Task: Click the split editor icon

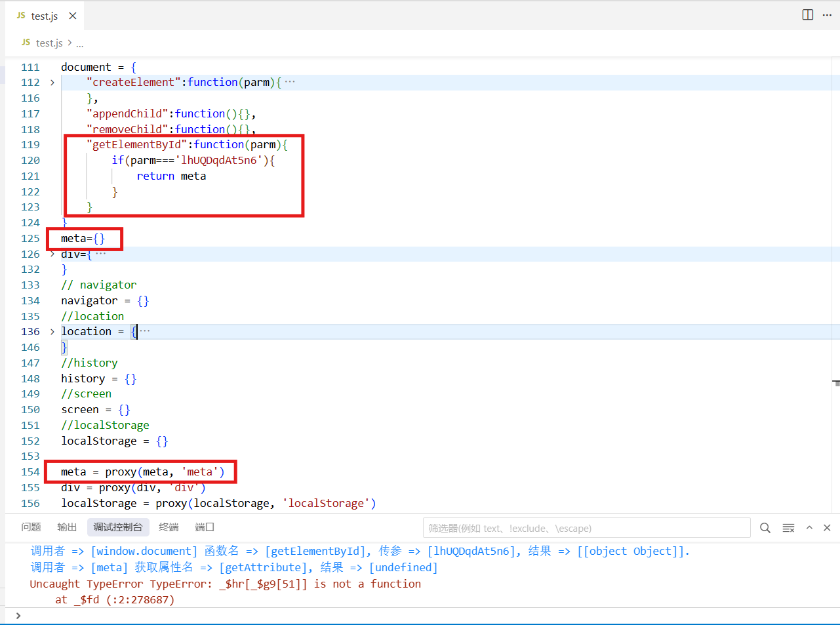Action: tap(808, 15)
